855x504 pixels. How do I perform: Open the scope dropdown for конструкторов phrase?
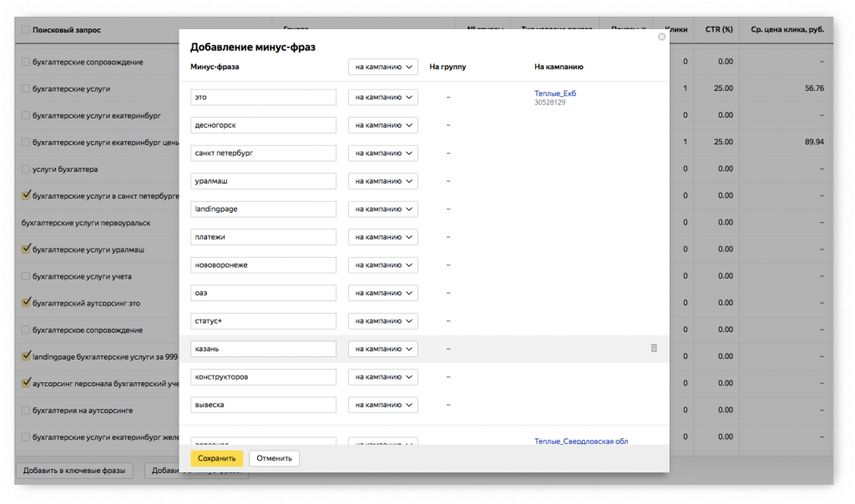(x=382, y=376)
